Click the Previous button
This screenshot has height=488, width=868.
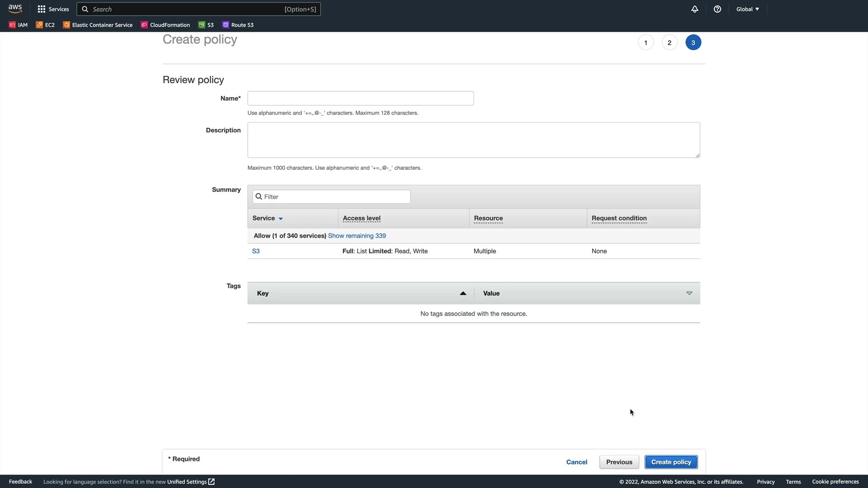click(619, 462)
